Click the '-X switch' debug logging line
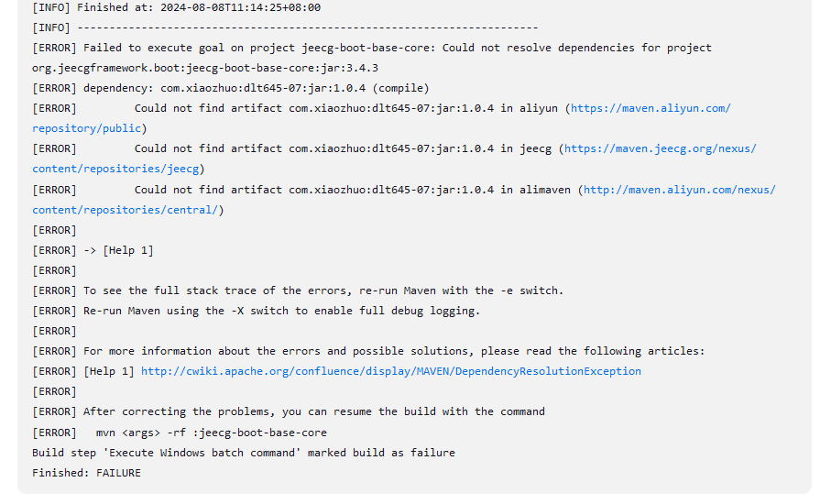The width and height of the screenshot is (831, 504). pos(256,311)
